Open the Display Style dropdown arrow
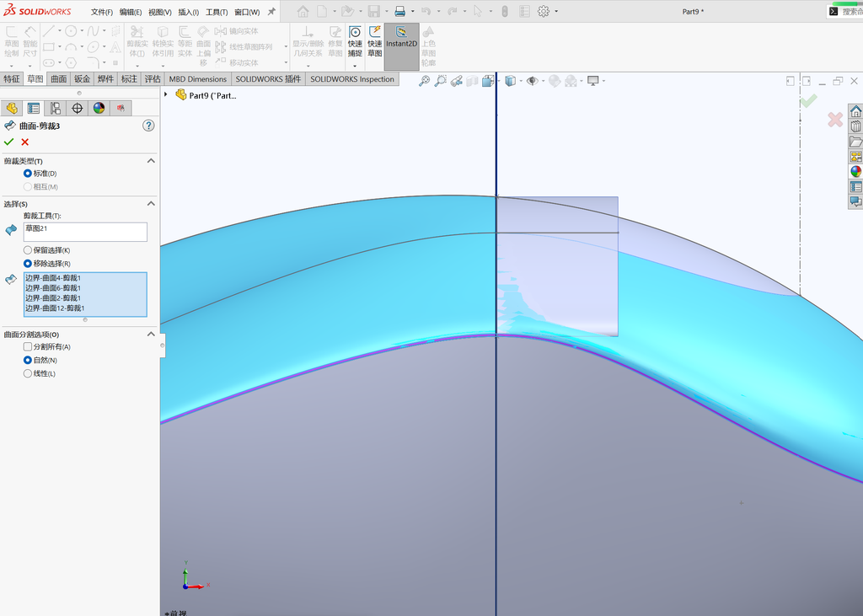 521,82
